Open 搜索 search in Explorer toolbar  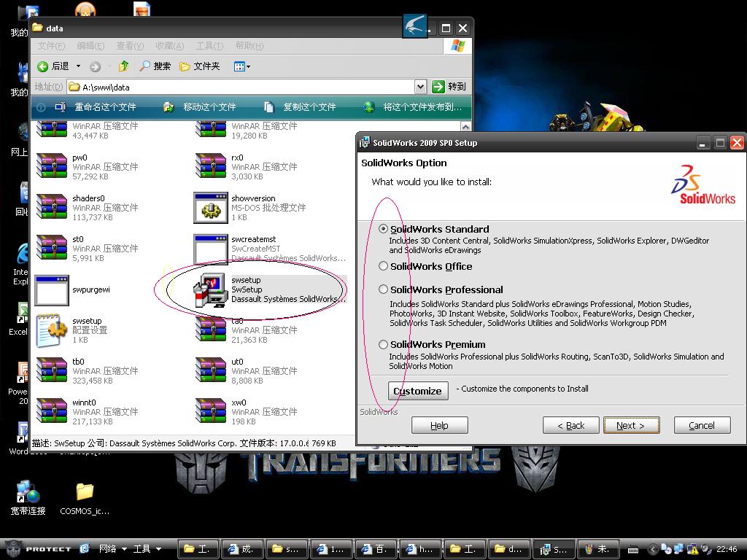coord(155,66)
